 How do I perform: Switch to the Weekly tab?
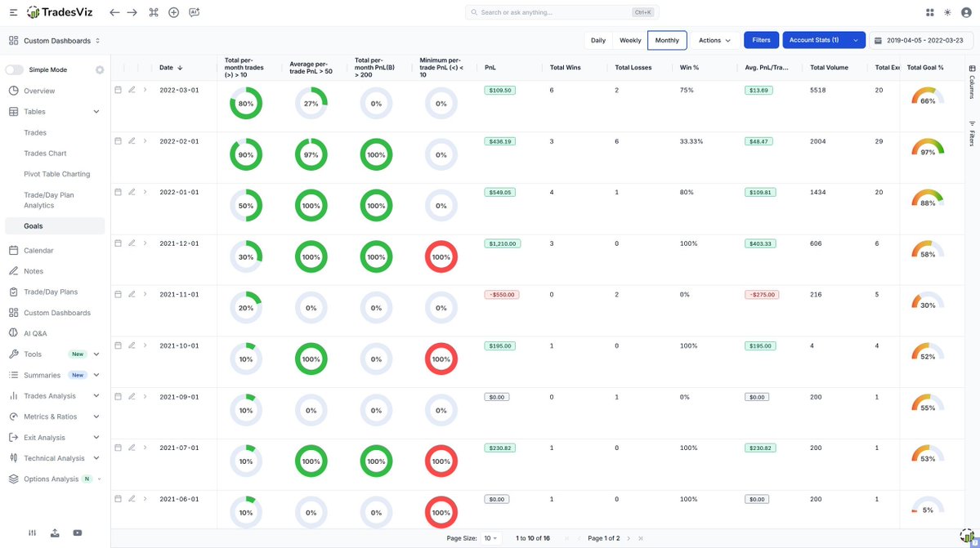tap(630, 40)
